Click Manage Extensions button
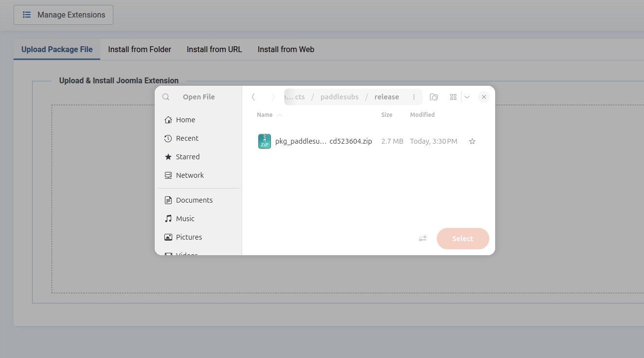 [63, 15]
